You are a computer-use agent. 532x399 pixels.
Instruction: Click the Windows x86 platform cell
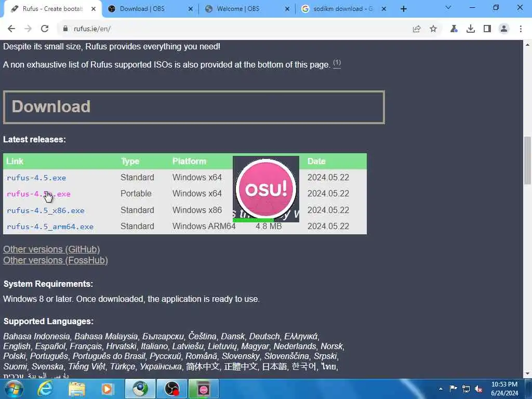[197, 210]
